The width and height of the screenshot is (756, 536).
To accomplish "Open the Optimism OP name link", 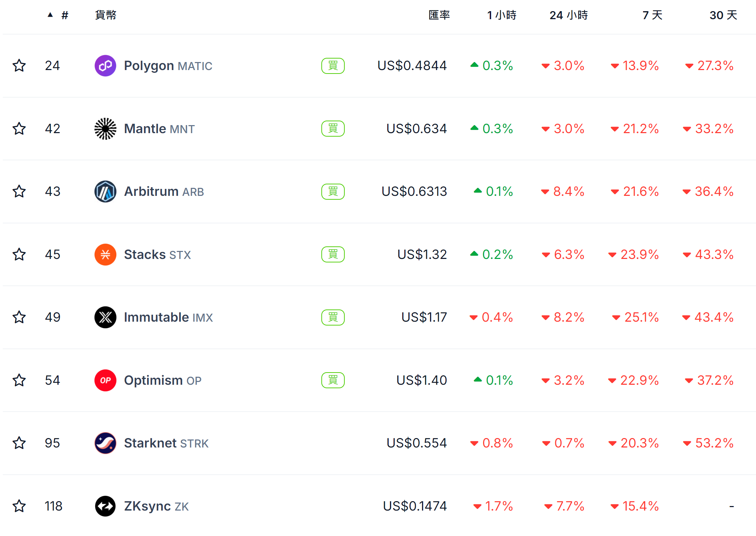I will 162,380.
